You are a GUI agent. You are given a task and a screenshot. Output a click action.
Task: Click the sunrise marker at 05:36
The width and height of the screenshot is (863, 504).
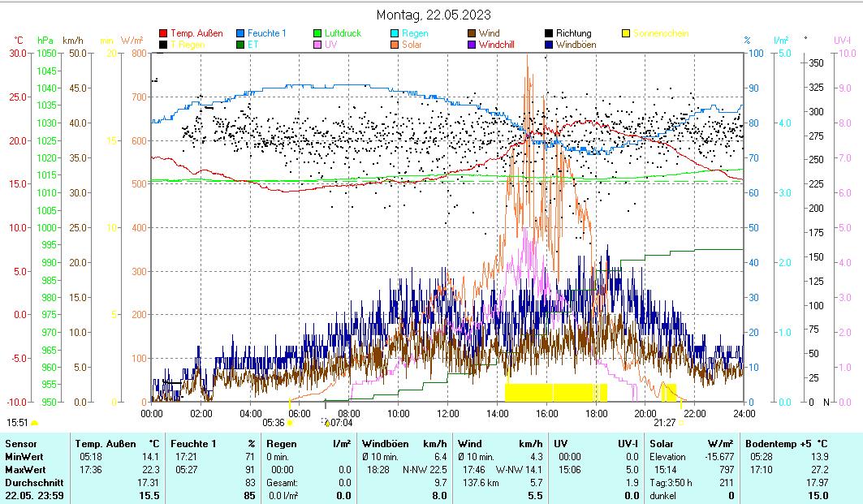tap(274, 422)
